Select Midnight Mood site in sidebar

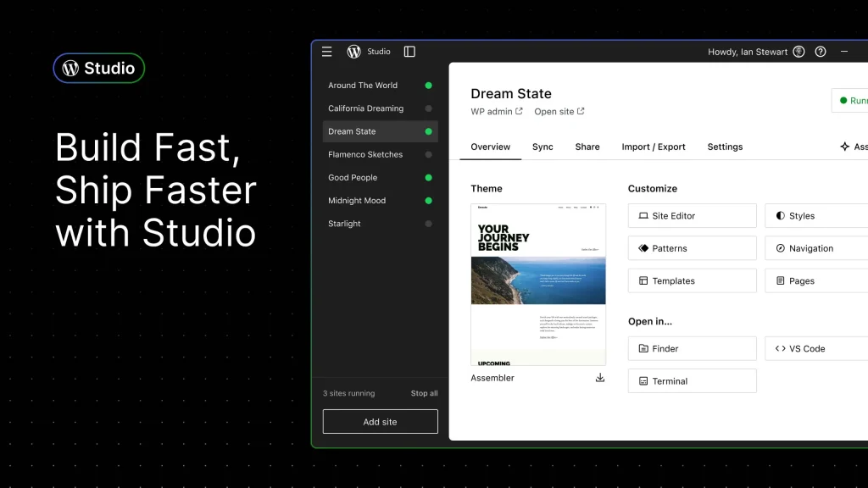pos(357,201)
